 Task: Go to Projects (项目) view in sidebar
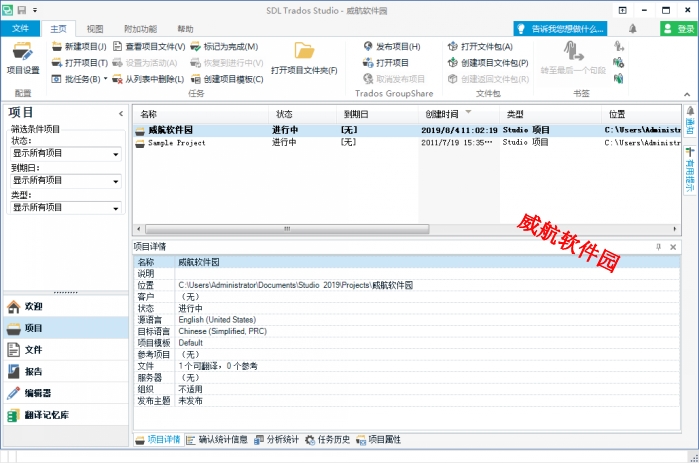coord(66,328)
